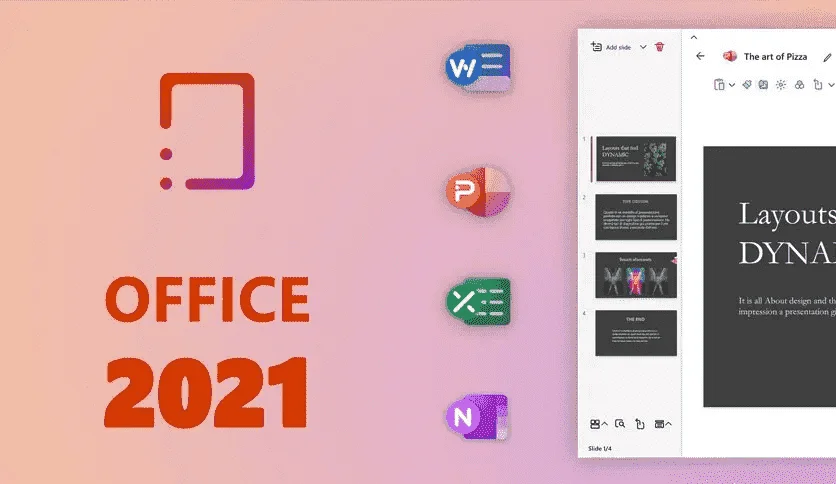Viewport: 836px width, 484px height.
Task: Expand chevron beside presentation mode icon
Action: tap(669, 424)
